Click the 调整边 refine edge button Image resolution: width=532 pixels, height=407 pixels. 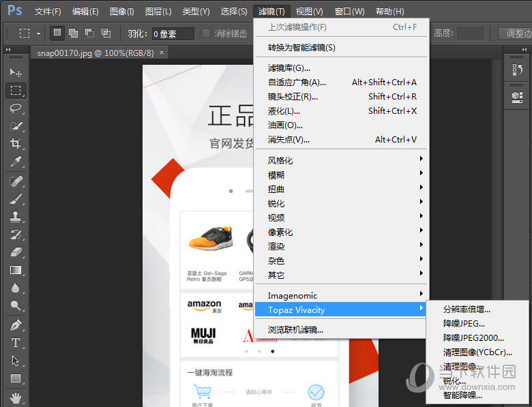pos(515,33)
